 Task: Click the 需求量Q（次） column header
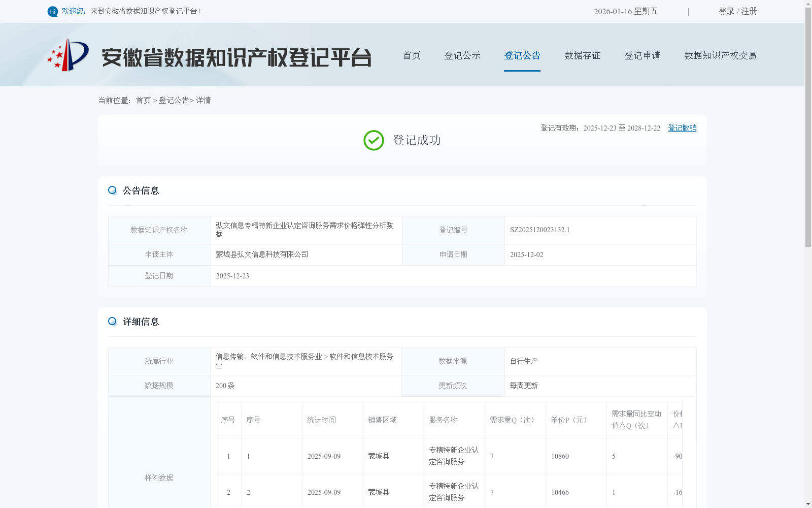pos(513,420)
